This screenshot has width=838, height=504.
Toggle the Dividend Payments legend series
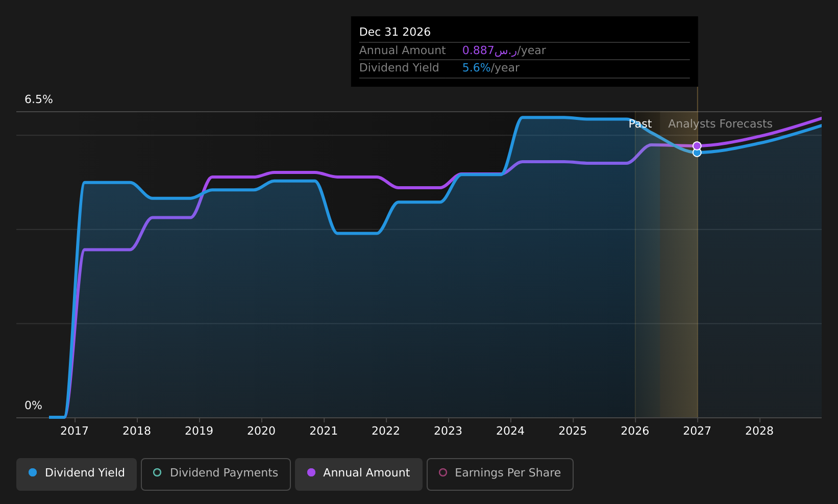point(216,474)
